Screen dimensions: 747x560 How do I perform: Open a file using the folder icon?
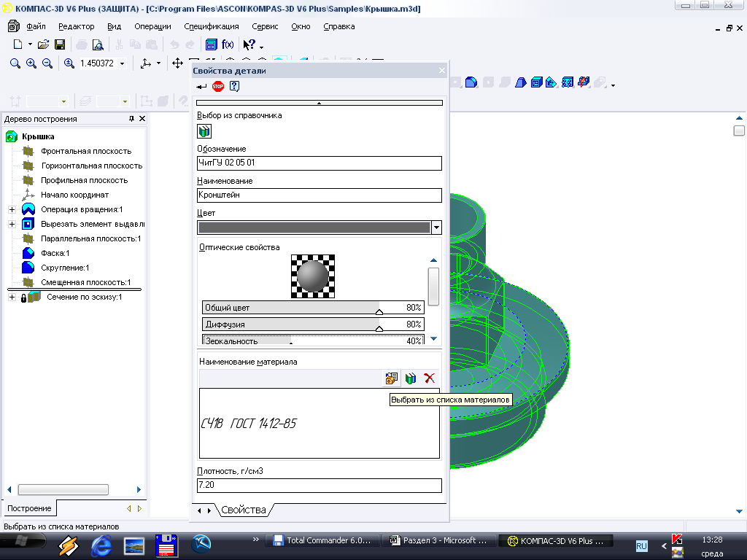pyautogui.click(x=43, y=44)
